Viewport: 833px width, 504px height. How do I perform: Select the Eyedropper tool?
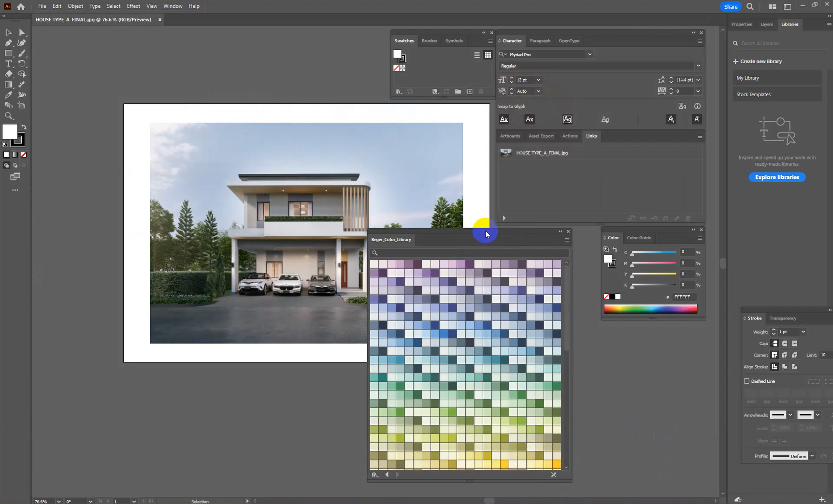[8, 95]
